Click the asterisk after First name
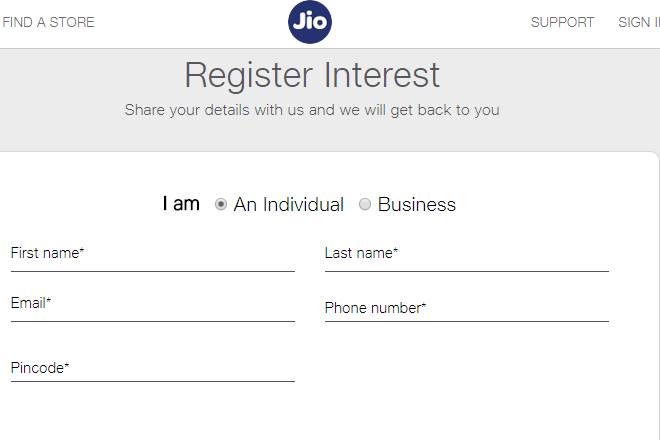The image size is (660, 440). click(82, 251)
